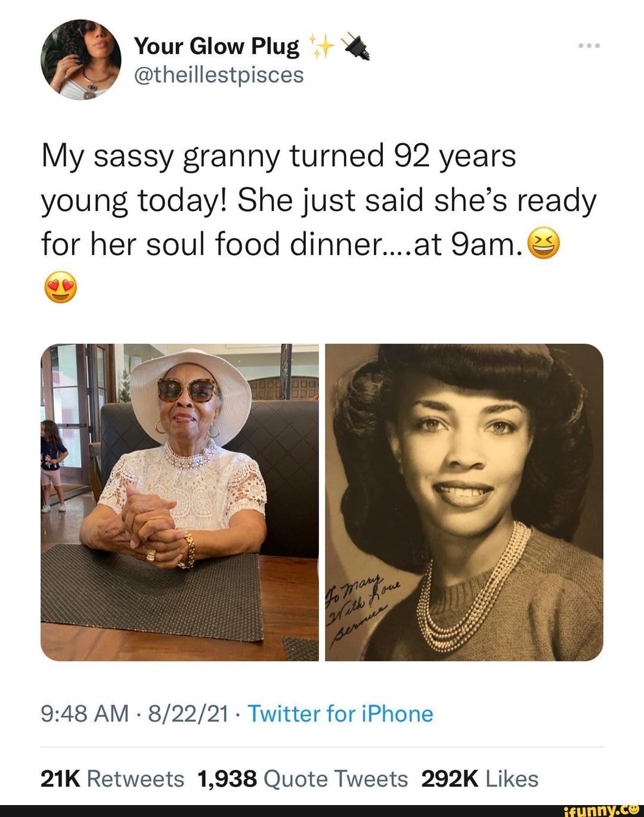
Task: Click the laughing squint-eyes emoji
Action: [544, 245]
